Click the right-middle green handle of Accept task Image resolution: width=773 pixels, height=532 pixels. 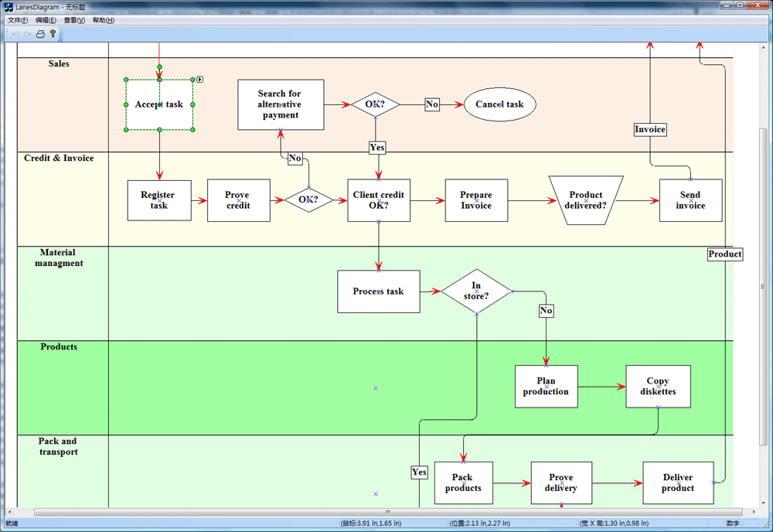(x=192, y=104)
